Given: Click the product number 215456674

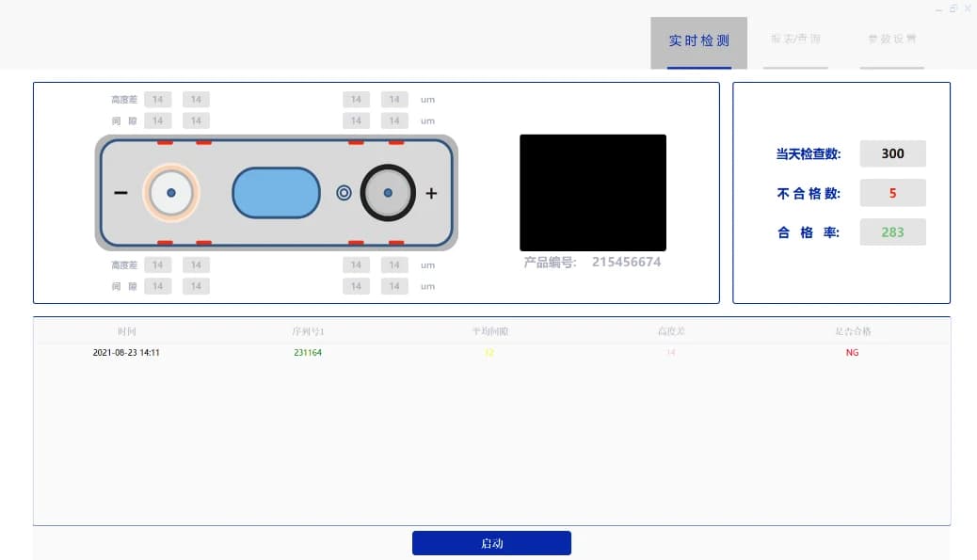Looking at the screenshot, I should pos(626,263).
